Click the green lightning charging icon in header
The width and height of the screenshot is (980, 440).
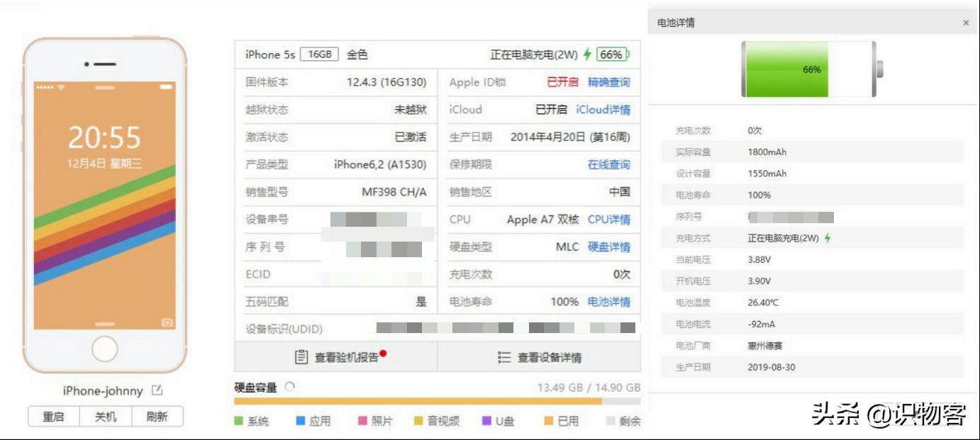(x=586, y=54)
